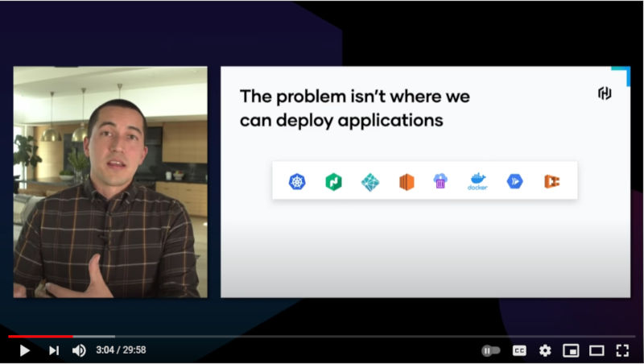Click the 3:04 / 29:58 time display
This screenshot has height=364, width=644.
tap(121, 350)
